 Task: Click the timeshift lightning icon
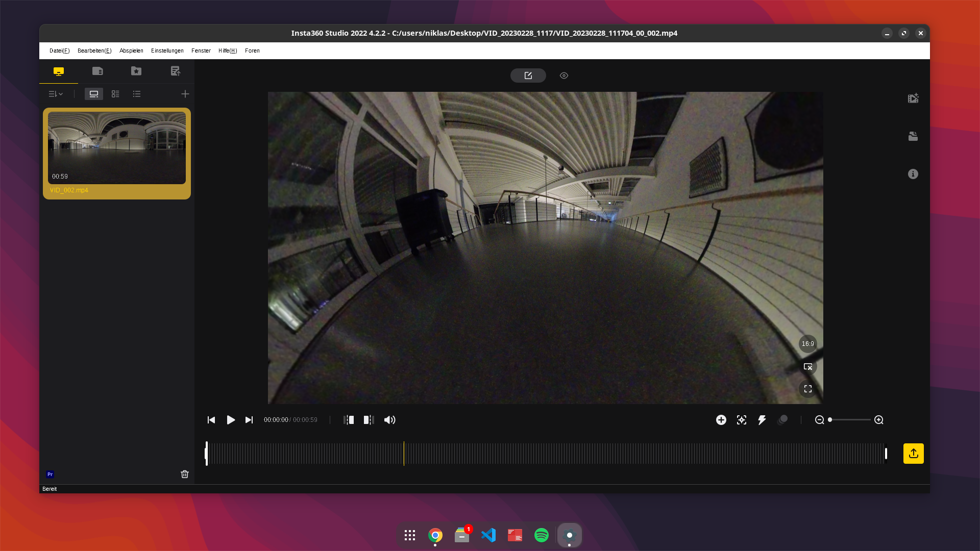click(762, 420)
